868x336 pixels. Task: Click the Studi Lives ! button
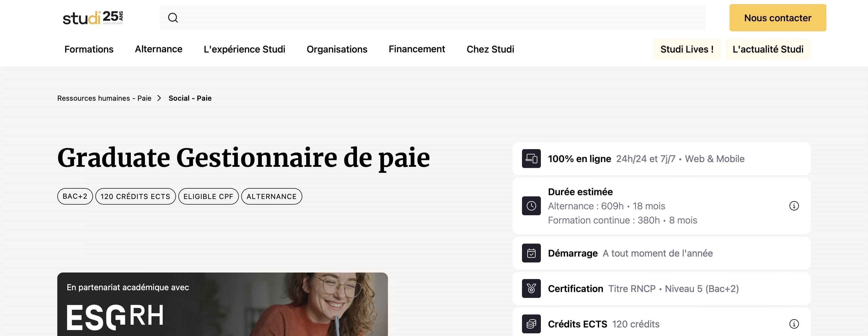[x=687, y=49]
